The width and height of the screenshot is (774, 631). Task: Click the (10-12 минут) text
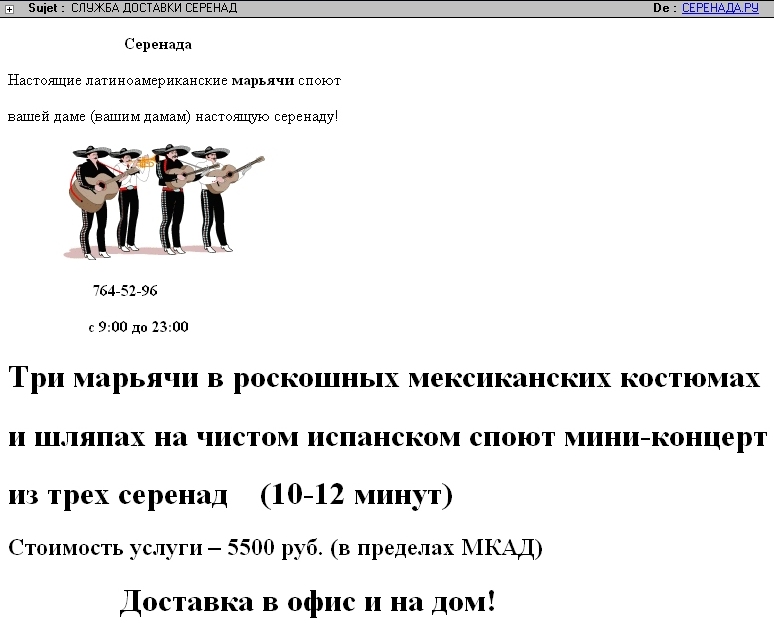click(356, 494)
